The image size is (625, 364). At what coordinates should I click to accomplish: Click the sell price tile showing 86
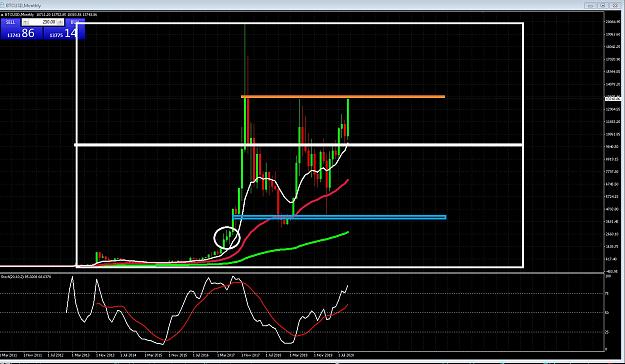click(22, 33)
